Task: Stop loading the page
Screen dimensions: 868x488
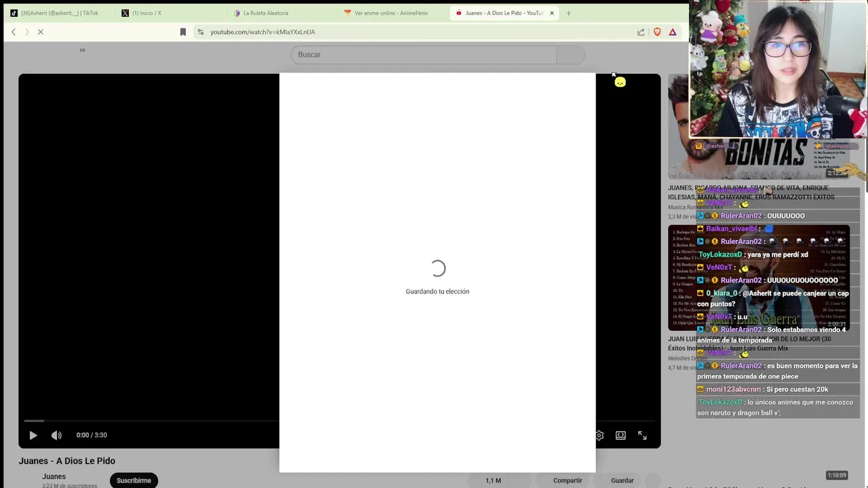Action: tap(41, 32)
